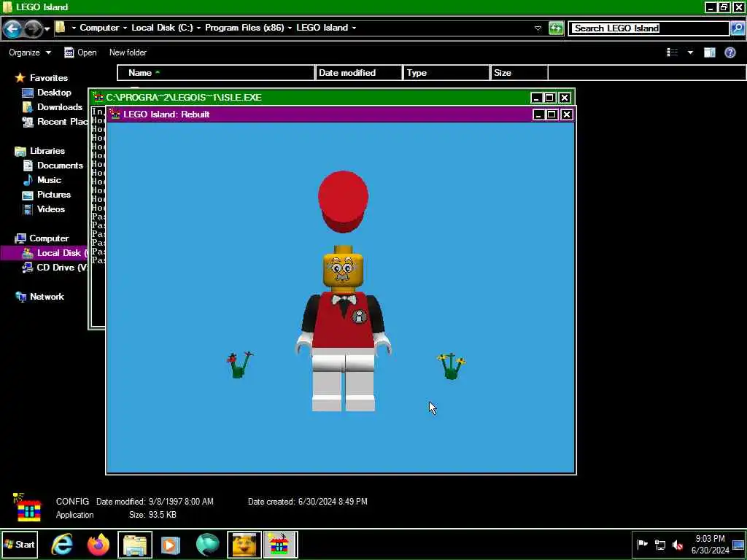
Task: Click the teal globe app taskbar icon
Action: (x=207, y=545)
